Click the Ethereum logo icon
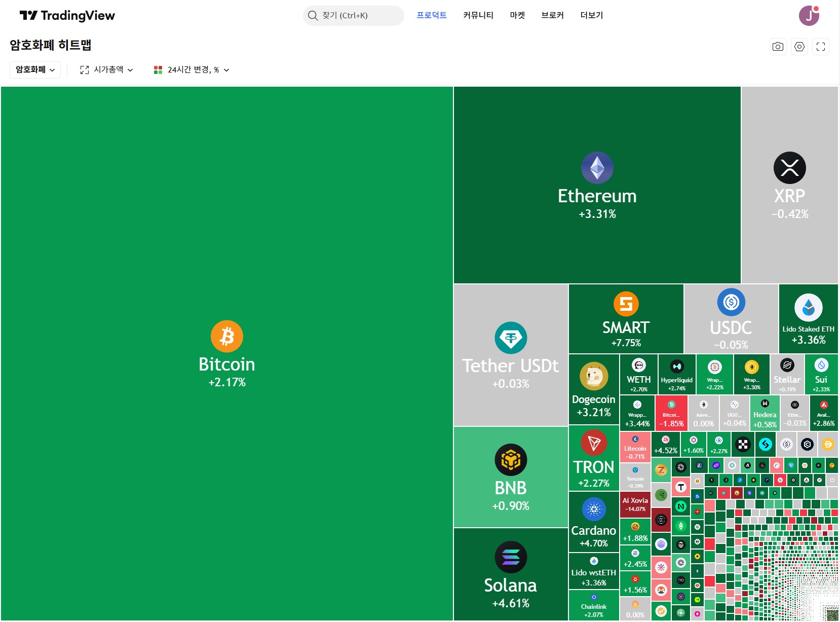The width and height of the screenshot is (840, 622). [x=597, y=168]
